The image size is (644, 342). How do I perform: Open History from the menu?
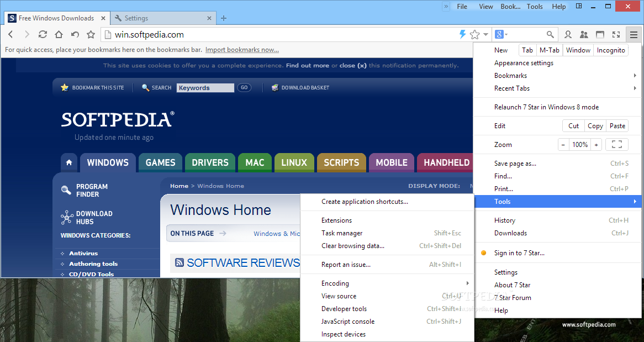click(x=557, y=220)
